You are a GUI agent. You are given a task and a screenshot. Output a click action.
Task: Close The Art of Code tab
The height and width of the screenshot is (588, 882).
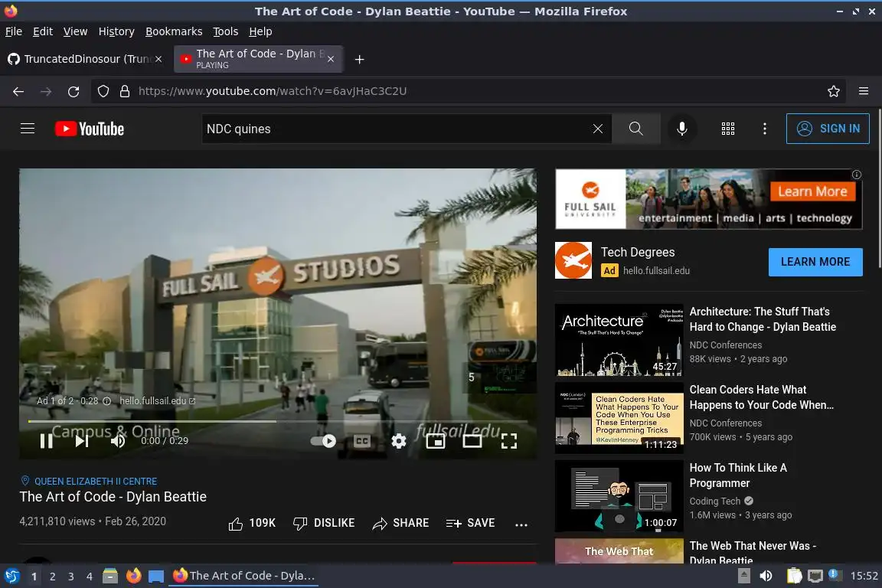click(331, 59)
